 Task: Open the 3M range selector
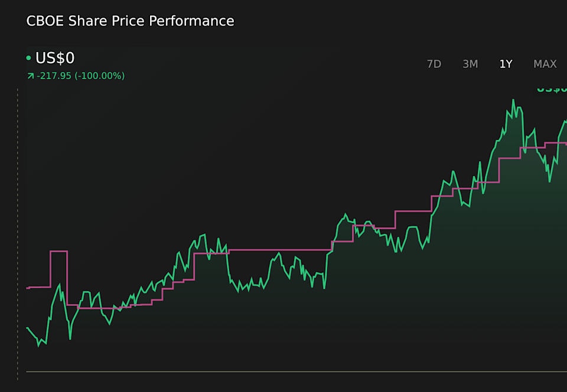coord(470,64)
